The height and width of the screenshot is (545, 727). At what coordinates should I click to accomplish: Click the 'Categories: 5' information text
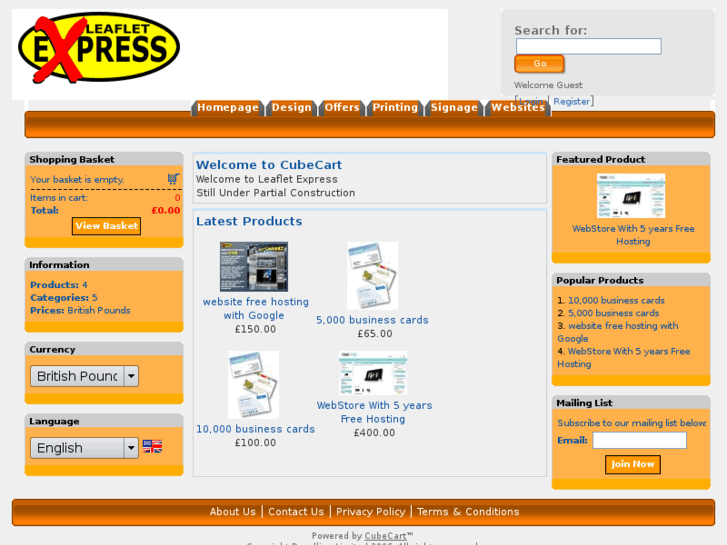click(64, 298)
